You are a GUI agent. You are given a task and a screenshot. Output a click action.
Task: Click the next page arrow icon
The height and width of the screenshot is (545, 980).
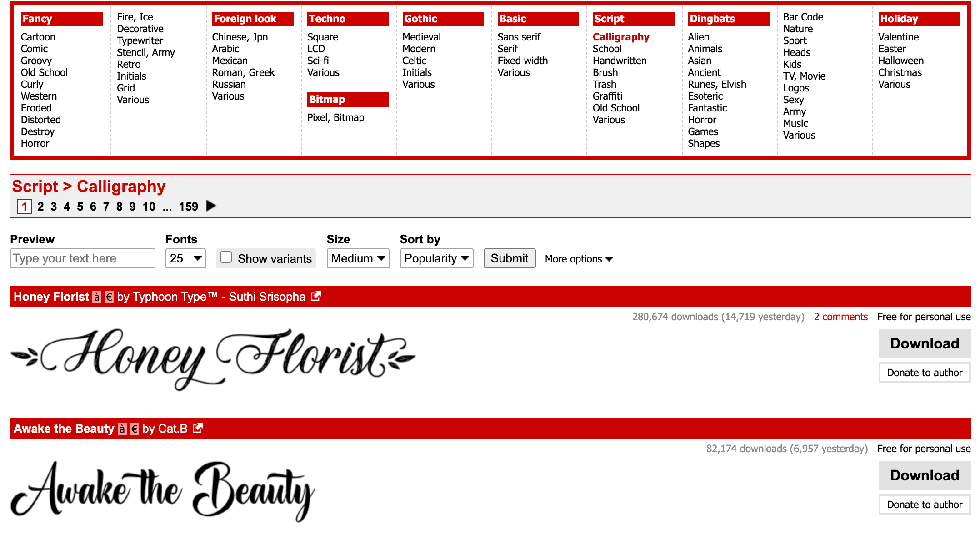211,206
